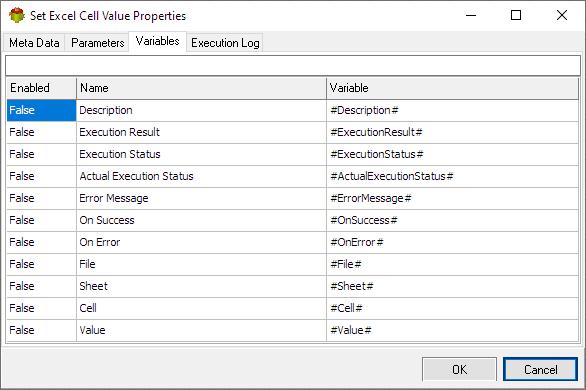Click the Enabled column header

click(x=41, y=88)
